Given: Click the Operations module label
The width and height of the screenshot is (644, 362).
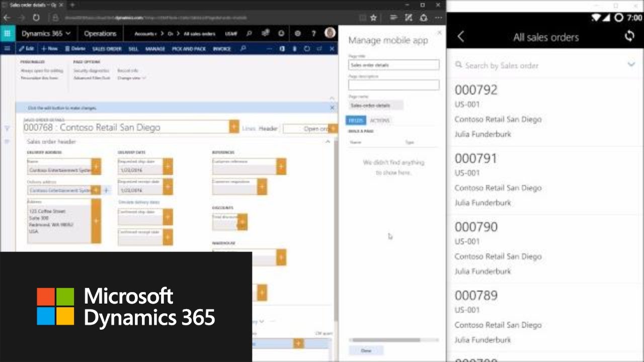Looking at the screenshot, I should [x=100, y=34].
